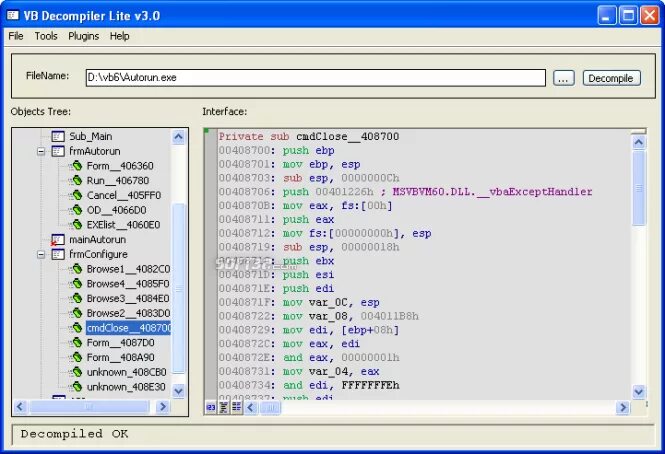Click the __vbaExceptHandler code line
665x454 pixels.
(x=405, y=192)
